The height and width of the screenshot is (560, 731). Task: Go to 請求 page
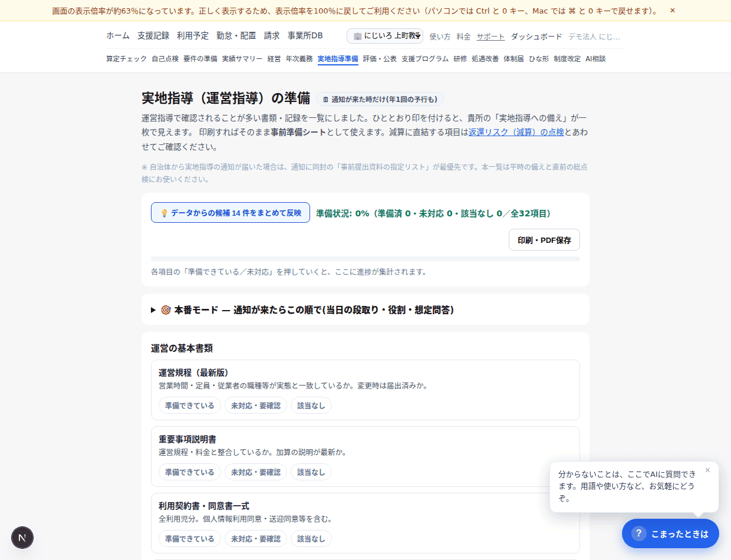[x=272, y=36]
